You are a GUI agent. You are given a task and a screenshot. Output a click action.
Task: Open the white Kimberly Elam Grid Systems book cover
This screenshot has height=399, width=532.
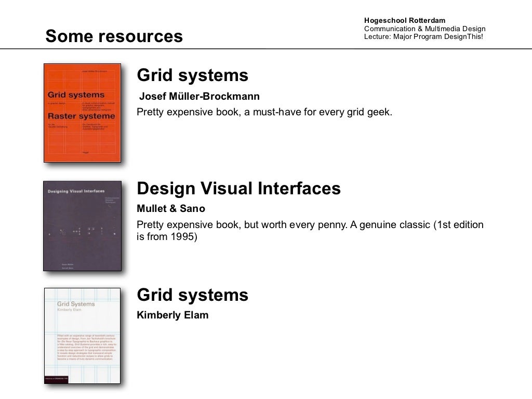tap(82, 336)
